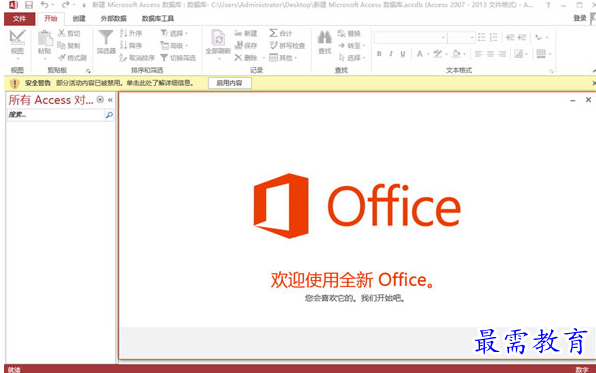The width and height of the screenshot is (596, 373).
Task: Click the Redo arrow icon
Action: coord(65,5)
